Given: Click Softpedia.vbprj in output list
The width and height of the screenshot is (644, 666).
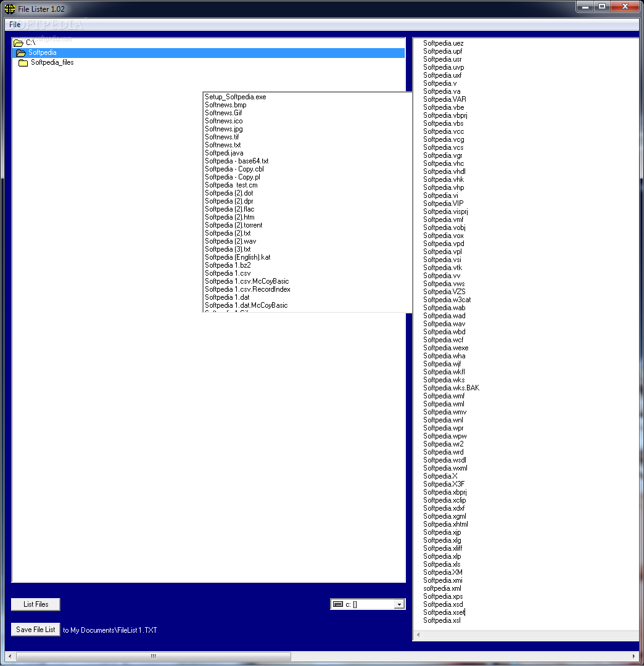Looking at the screenshot, I should [x=445, y=115].
